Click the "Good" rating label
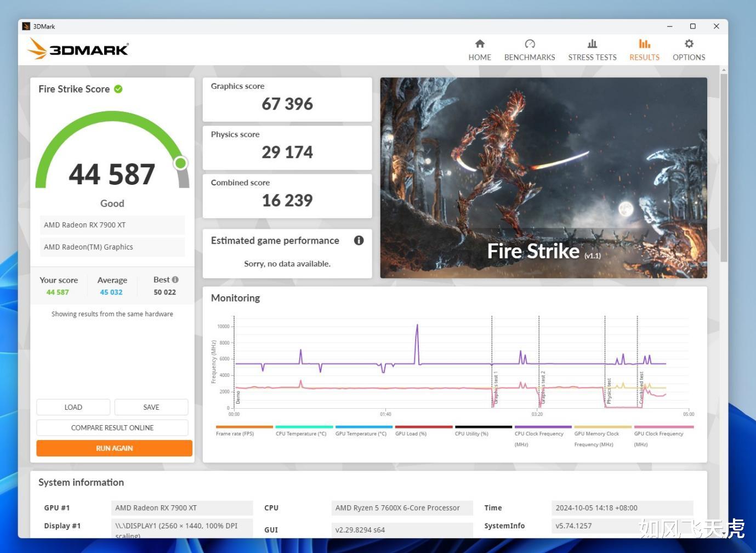756x553 pixels. (x=112, y=204)
